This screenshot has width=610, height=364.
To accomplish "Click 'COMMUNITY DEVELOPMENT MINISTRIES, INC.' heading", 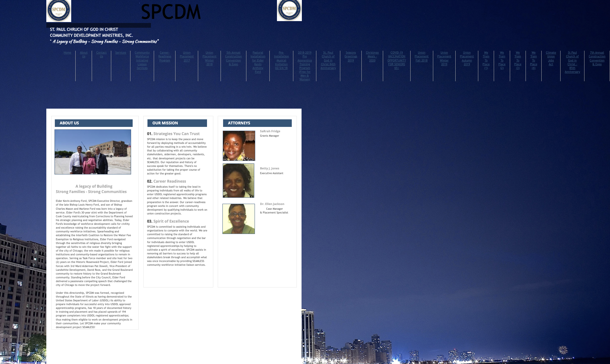I will [91, 35].
